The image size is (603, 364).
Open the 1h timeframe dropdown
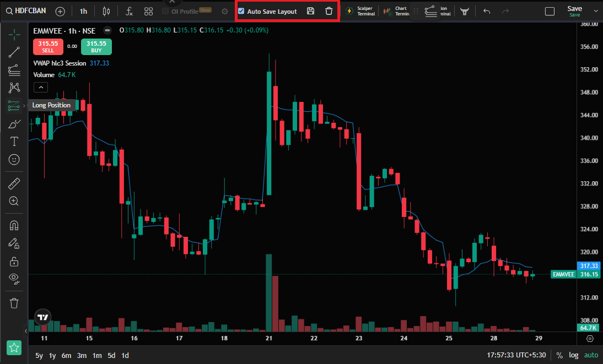pyautogui.click(x=83, y=12)
